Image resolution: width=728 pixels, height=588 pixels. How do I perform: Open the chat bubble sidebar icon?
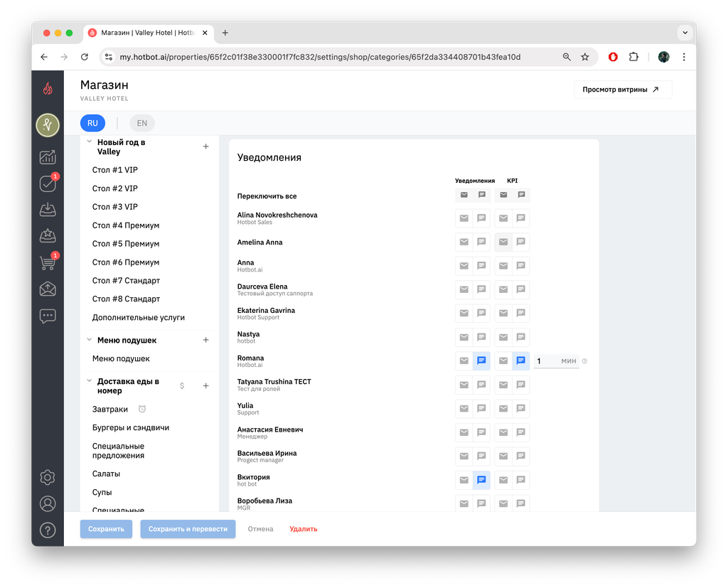(x=48, y=316)
